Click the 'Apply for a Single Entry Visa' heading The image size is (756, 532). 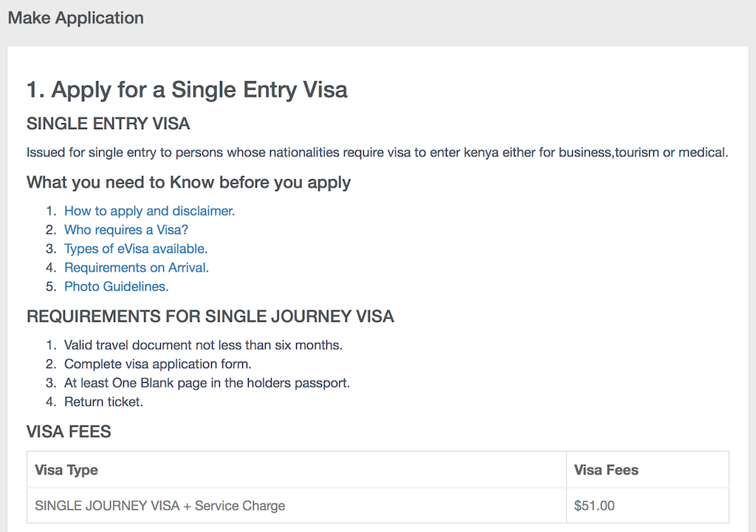pyautogui.click(x=187, y=90)
